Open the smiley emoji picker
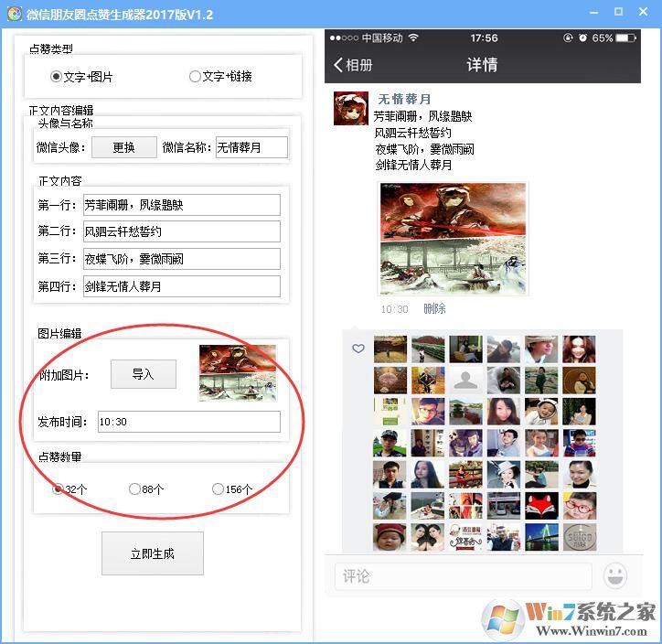This screenshot has width=662, height=644. tap(615, 575)
